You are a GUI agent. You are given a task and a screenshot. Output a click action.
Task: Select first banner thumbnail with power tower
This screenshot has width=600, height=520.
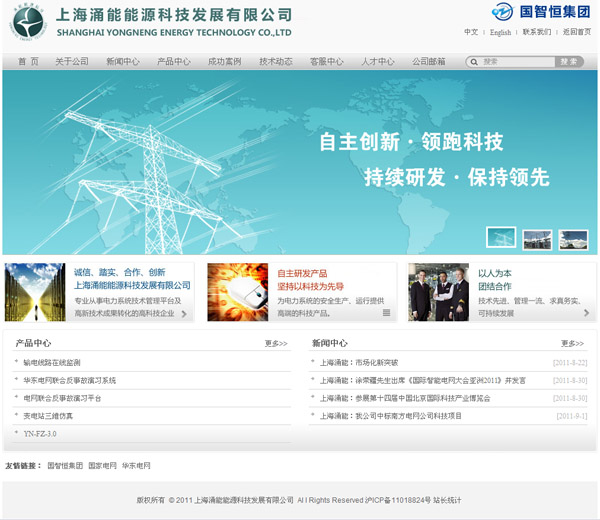pyautogui.click(x=501, y=238)
